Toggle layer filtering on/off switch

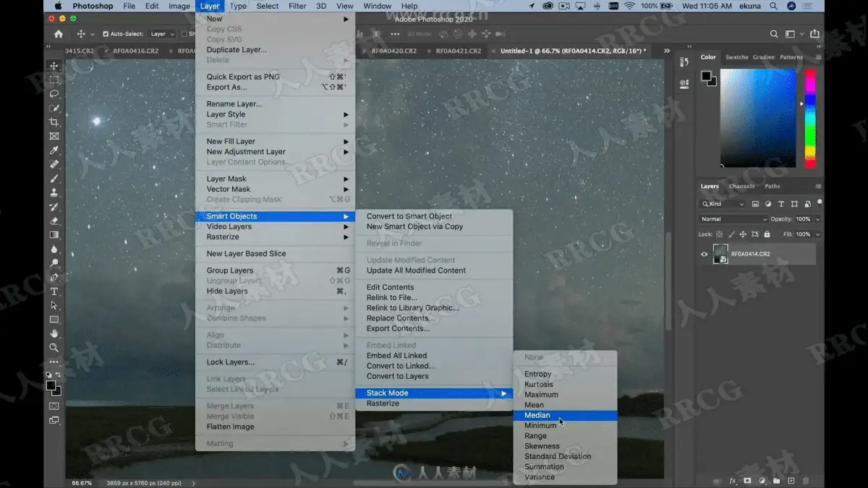pos(819,203)
